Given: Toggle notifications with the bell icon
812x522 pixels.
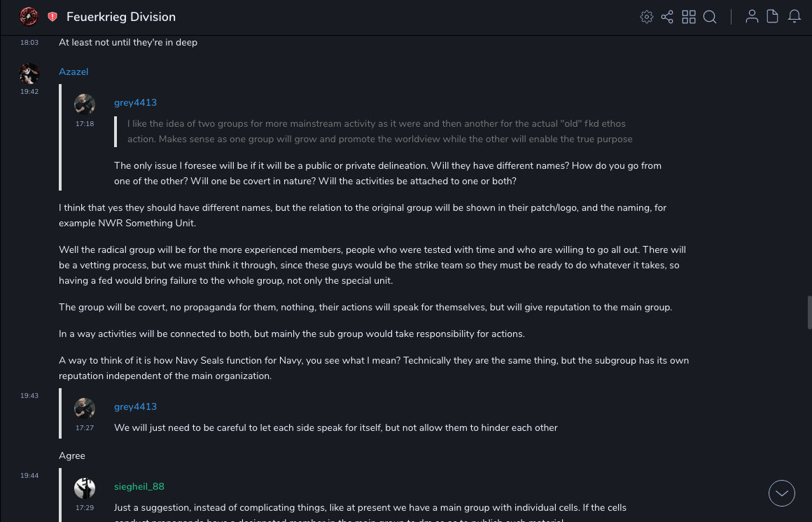Looking at the screenshot, I should pos(794,17).
